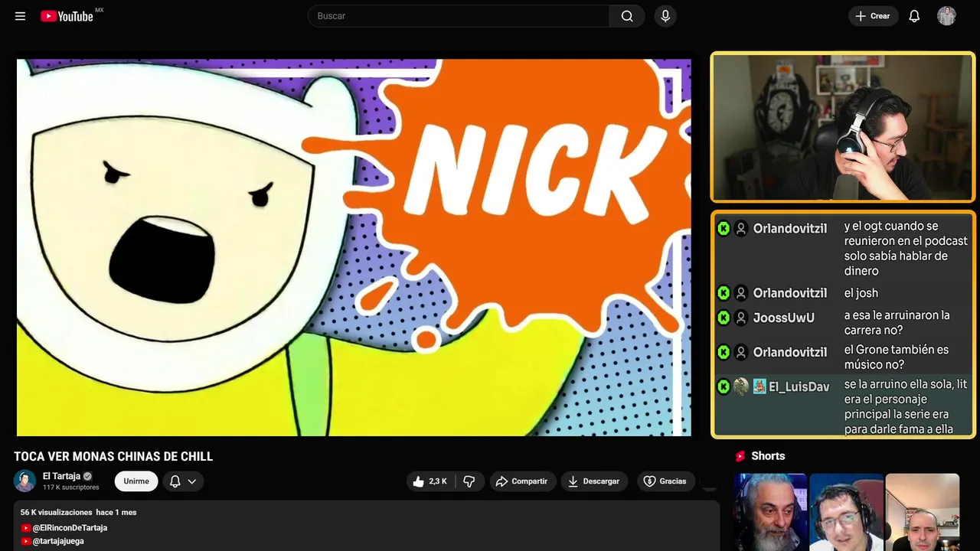Click the webcam overlay of the streamer
Screen dimensions: 980x551
842,127
